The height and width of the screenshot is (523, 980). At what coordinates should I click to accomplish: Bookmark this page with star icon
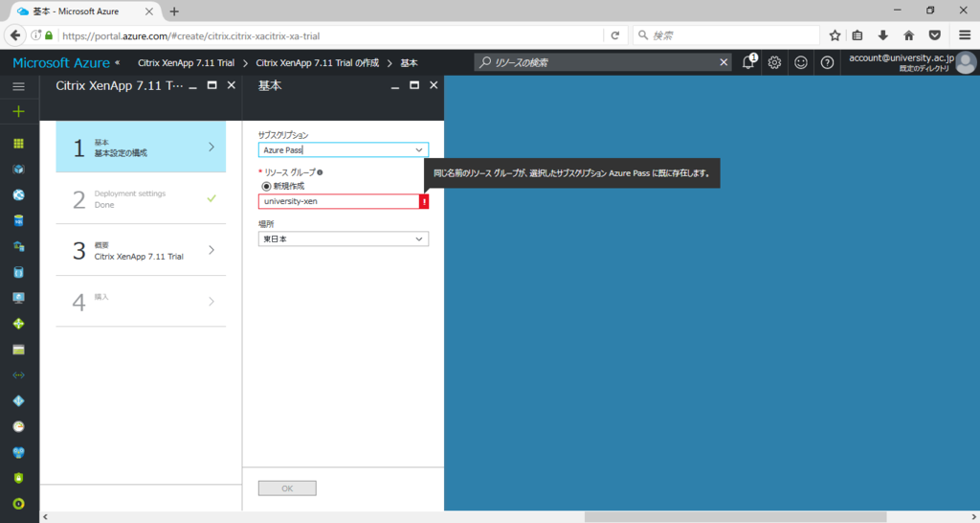click(x=835, y=35)
